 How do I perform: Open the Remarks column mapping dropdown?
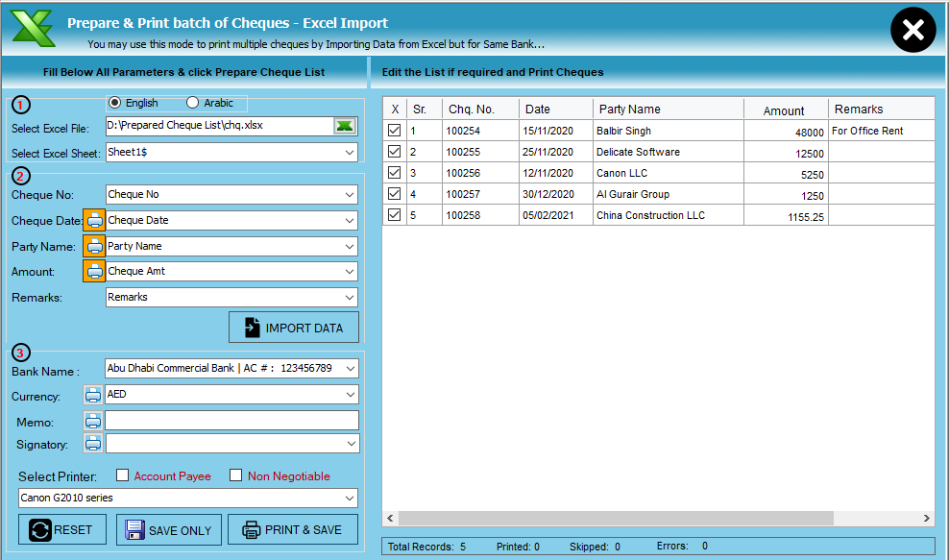pos(348,298)
